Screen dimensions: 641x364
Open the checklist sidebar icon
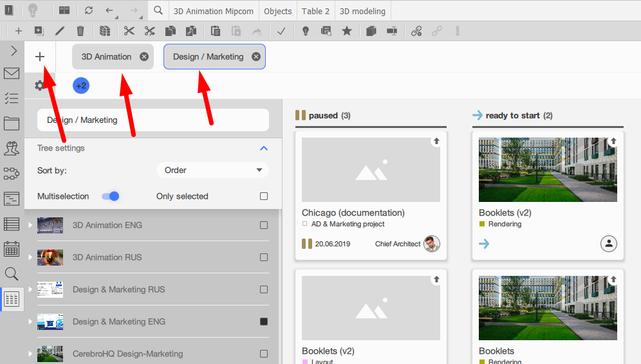point(12,98)
